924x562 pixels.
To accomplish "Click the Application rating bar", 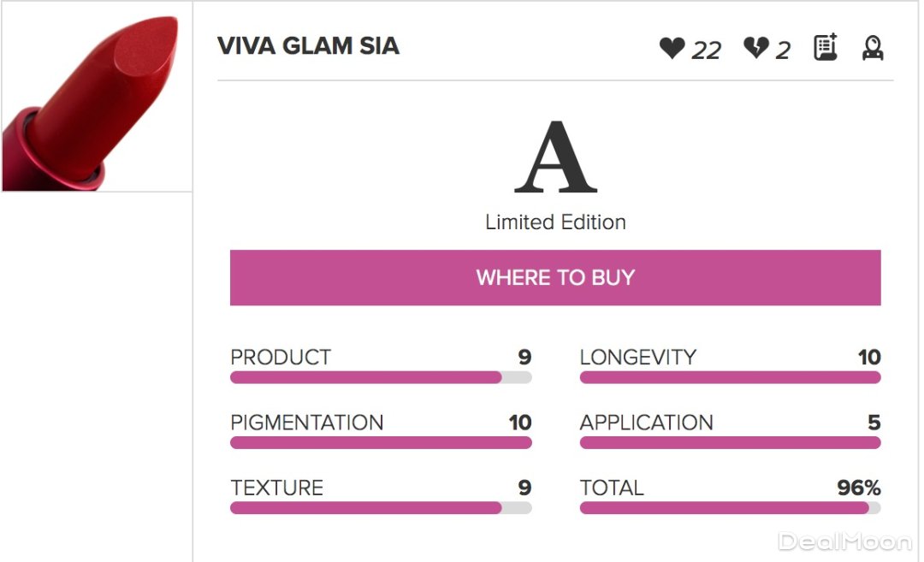I will pyautogui.click(x=730, y=442).
